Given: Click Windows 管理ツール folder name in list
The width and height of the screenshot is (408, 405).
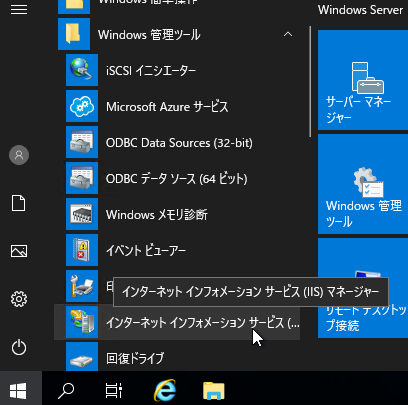Looking at the screenshot, I should (149, 35).
